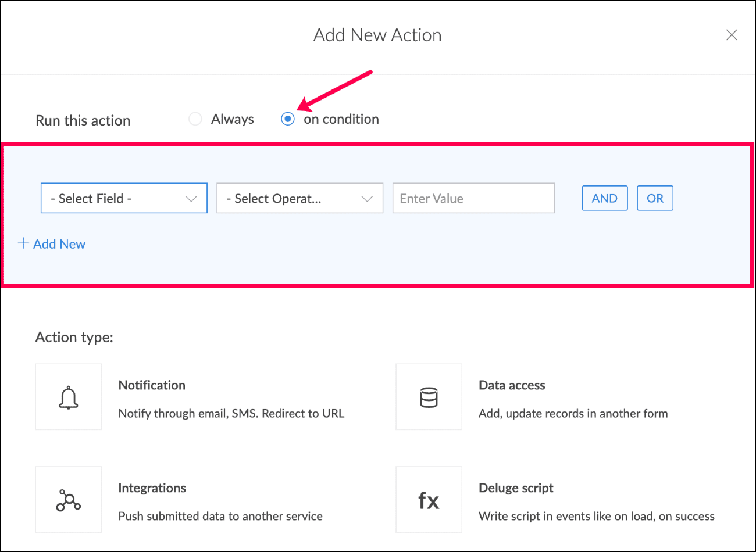The width and height of the screenshot is (756, 552).
Task: Click the OR button
Action: point(655,198)
